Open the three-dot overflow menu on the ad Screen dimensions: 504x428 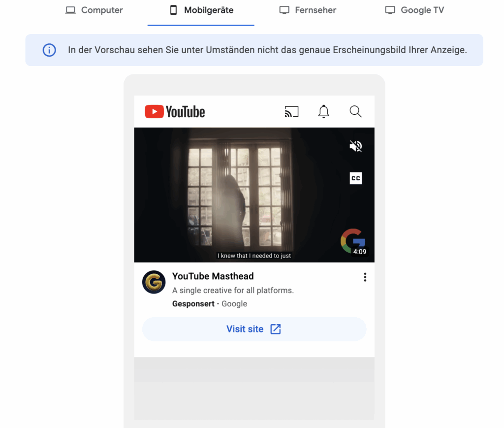point(365,277)
